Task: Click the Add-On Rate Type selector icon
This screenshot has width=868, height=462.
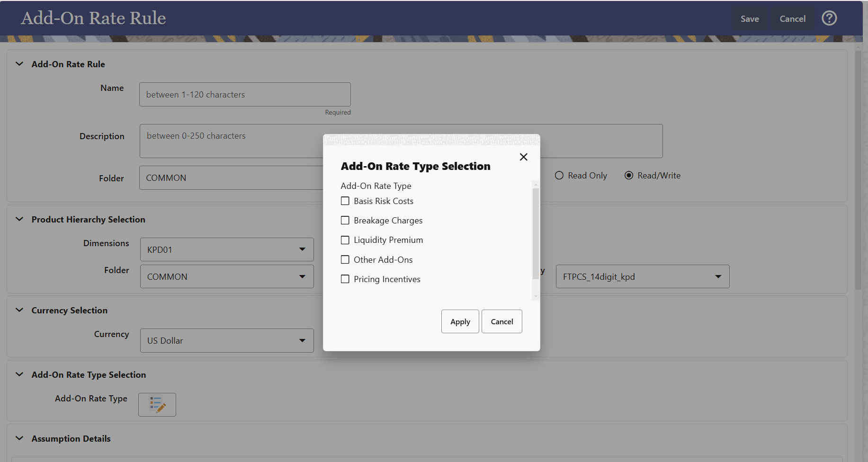Action: 157,405
